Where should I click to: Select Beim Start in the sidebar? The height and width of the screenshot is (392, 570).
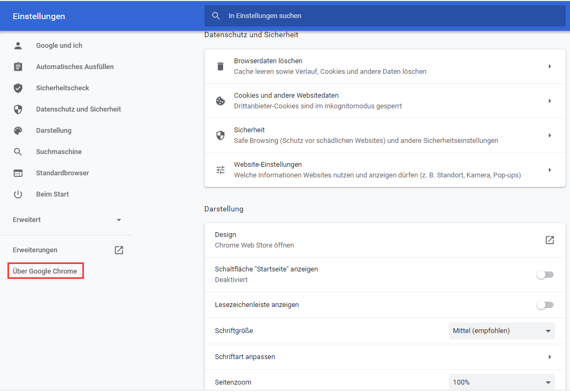[x=53, y=194]
